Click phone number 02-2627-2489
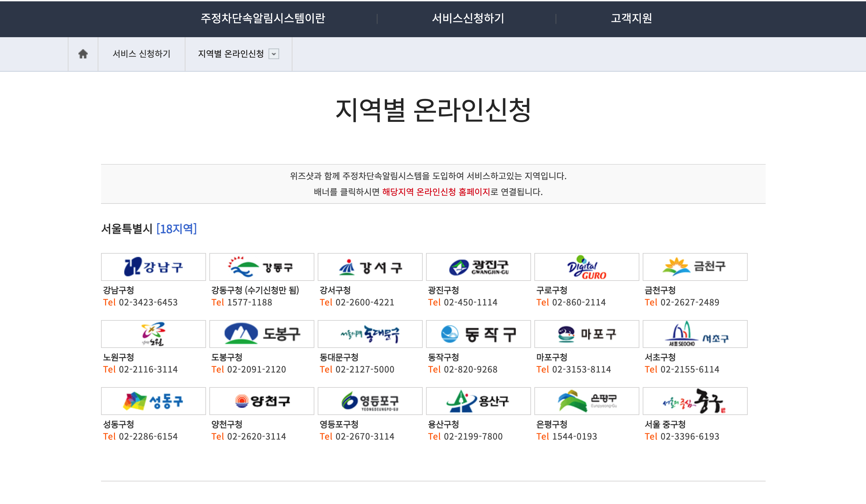 point(690,302)
